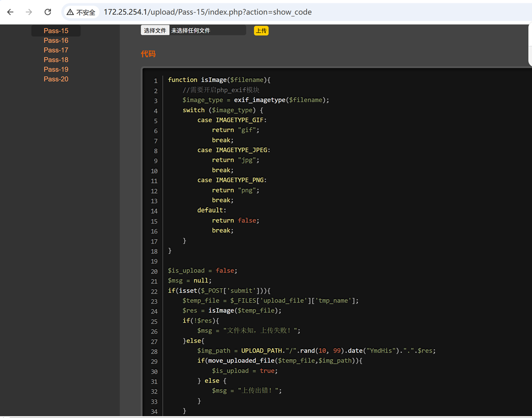This screenshot has height=418, width=532.
Task: Open Pass-16 in the sidebar
Action: (56, 40)
